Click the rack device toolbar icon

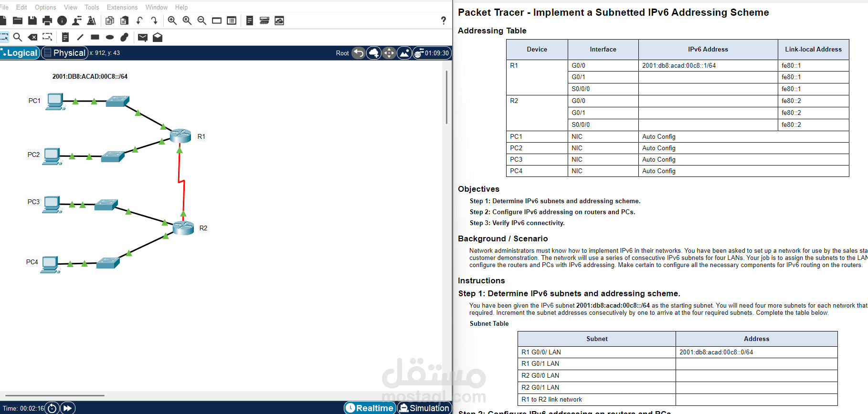pyautogui.click(x=265, y=21)
